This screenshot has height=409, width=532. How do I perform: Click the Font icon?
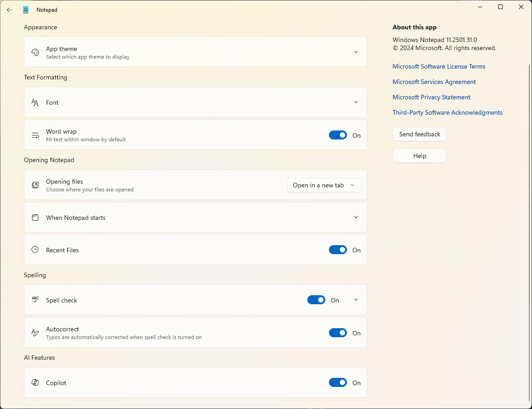coord(35,102)
